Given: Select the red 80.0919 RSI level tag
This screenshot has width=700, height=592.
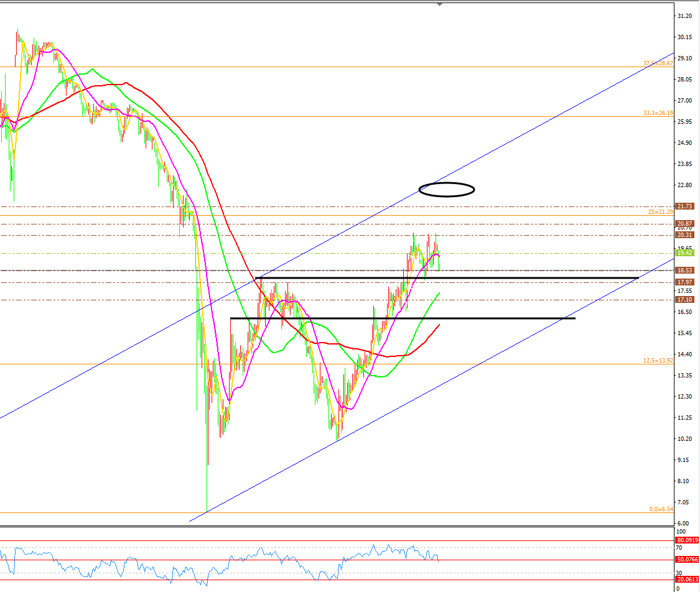Looking at the screenshot, I should pyautogui.click(x=687, y=541).
